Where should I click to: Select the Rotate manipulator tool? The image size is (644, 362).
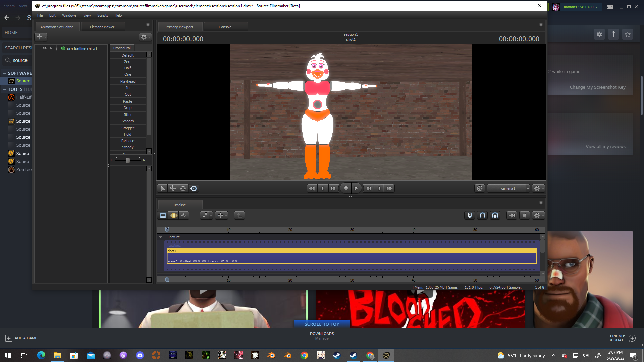pyautogui.click(x=183, y=188)
